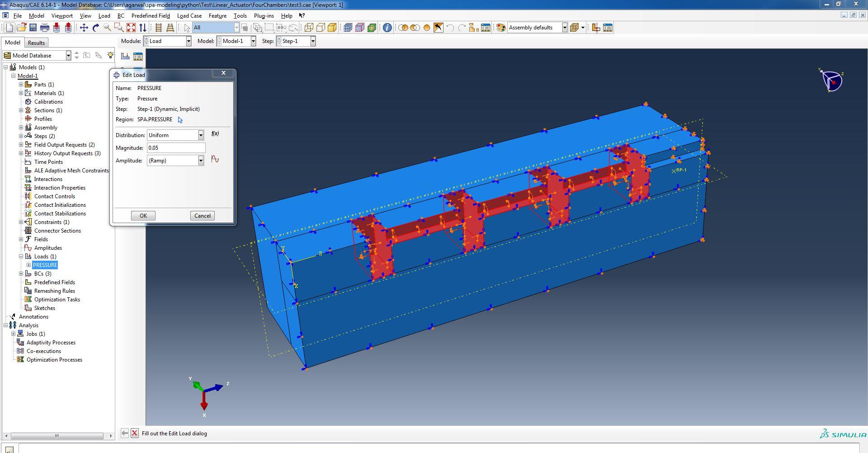868x453 pixels.
Task: Enable wireframe render style
Action: pyautogui.click(x=309, y=28)
